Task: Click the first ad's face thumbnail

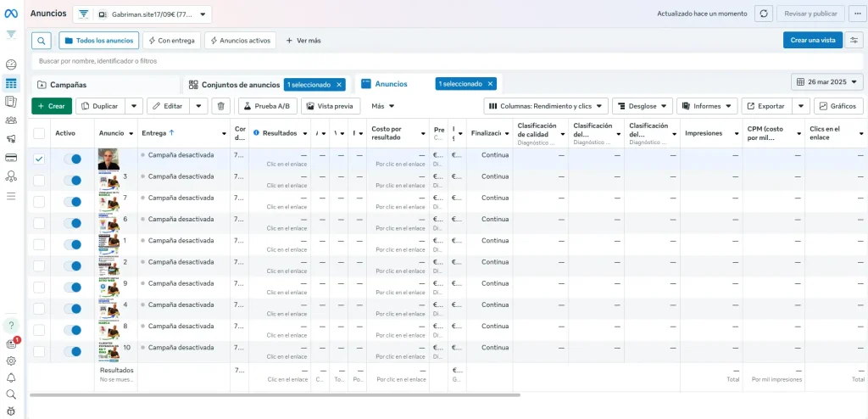Action: pos(108,159)
